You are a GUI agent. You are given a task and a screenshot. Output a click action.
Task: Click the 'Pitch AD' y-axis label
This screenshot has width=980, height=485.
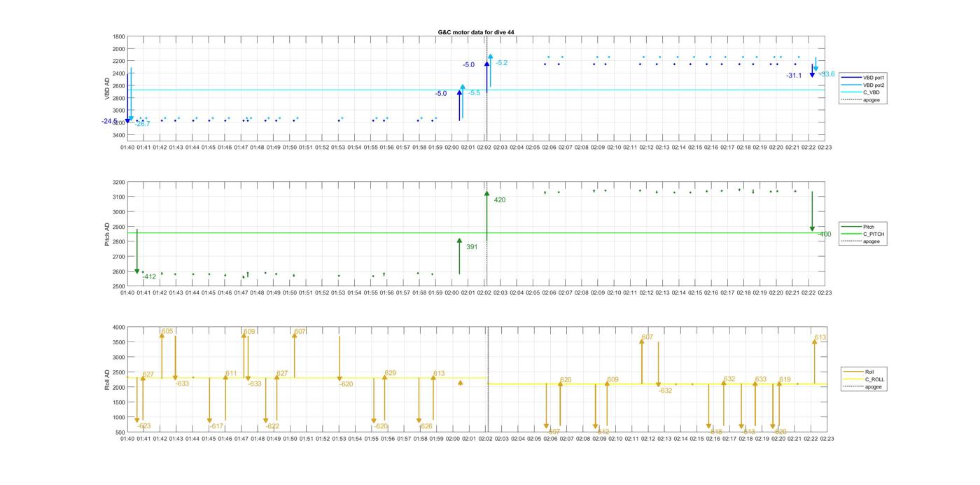[108, 234]
